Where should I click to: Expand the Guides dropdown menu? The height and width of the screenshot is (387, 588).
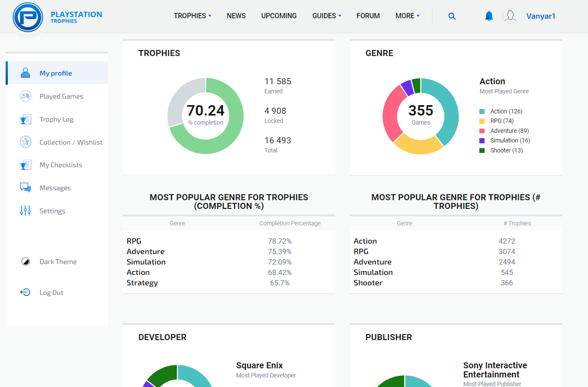point(327,16)
